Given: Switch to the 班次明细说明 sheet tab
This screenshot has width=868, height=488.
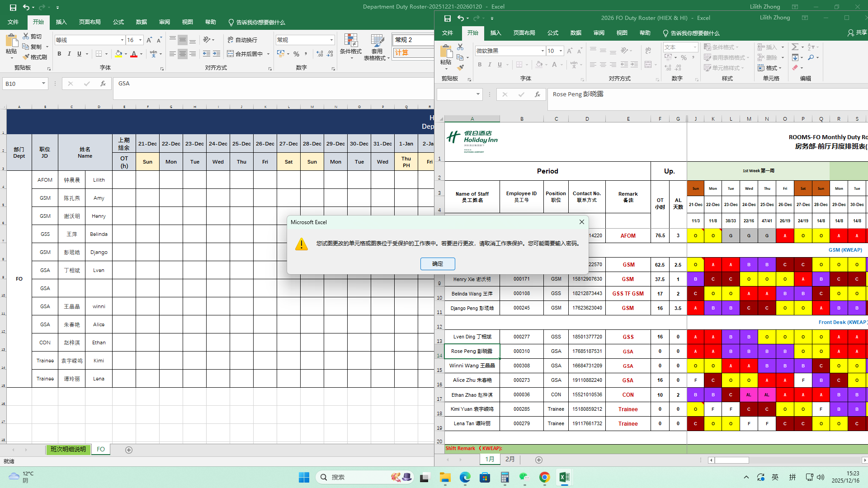Looking at the screenshot, I should coord(68,450).
